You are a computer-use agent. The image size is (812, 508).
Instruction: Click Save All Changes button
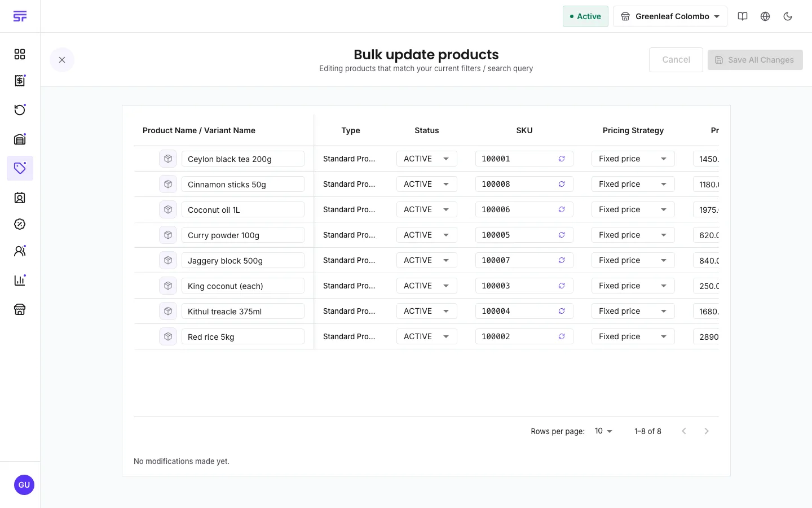click(755, 60)
